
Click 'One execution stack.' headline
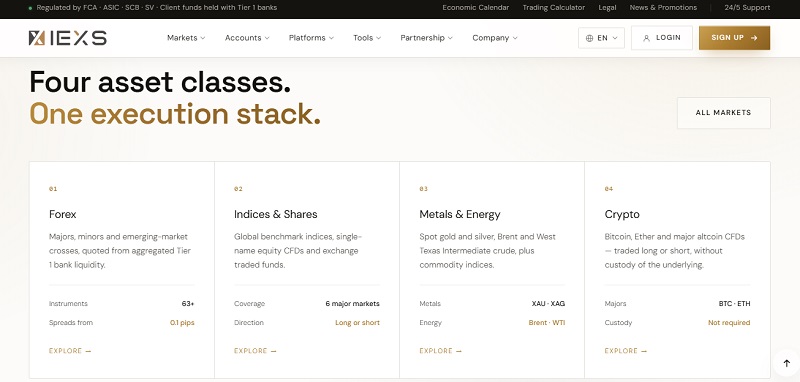(x=175, y=114)
